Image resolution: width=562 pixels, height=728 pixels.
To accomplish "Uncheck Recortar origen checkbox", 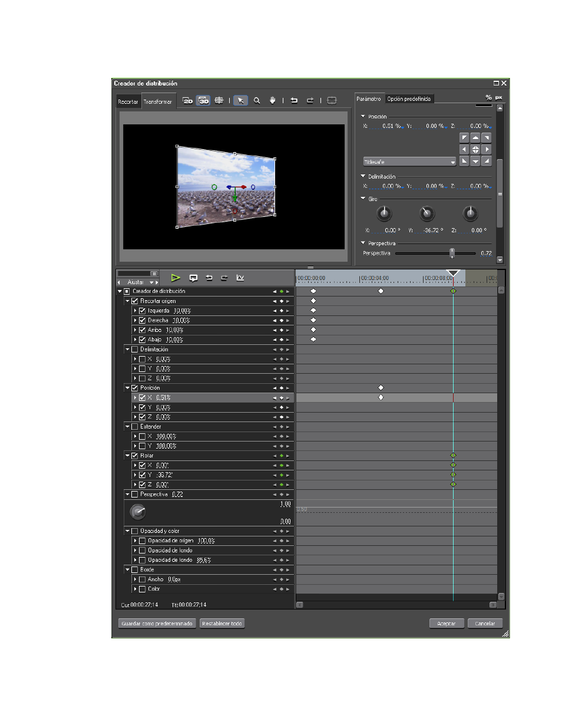I will (135, 301).
